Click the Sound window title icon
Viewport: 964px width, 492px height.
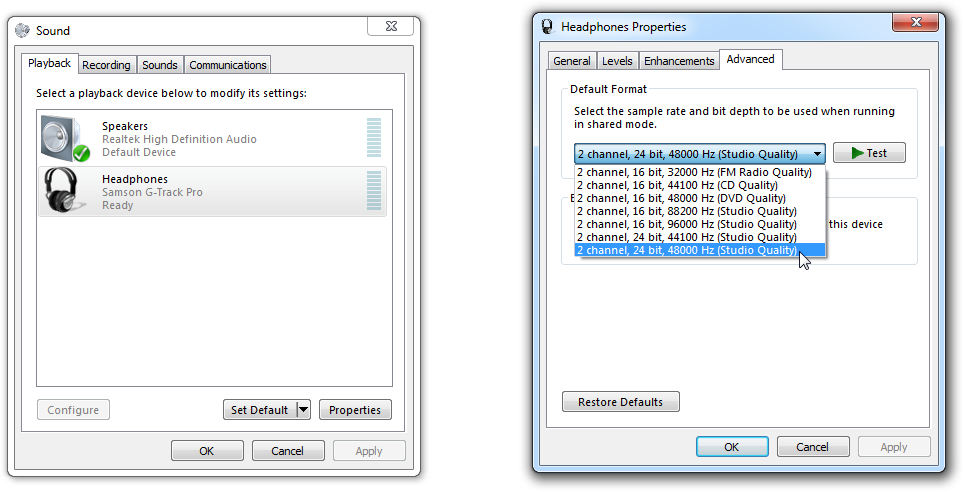(23, 31)
